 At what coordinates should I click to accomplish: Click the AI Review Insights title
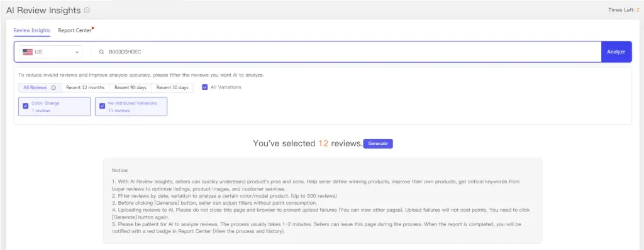point(43,11)
